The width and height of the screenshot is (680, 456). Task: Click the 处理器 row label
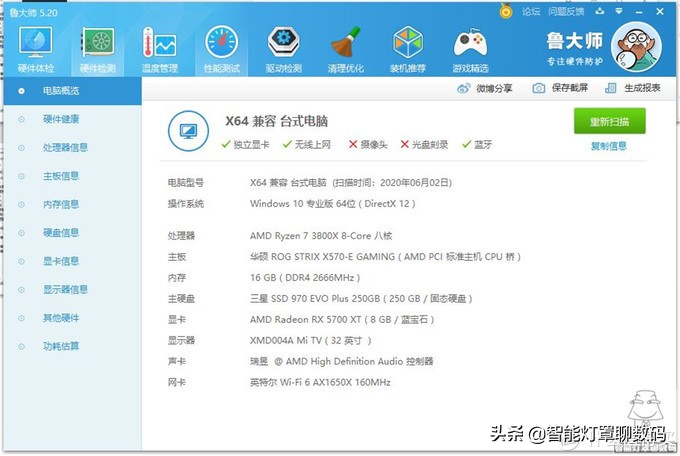[x=181, y=236]
